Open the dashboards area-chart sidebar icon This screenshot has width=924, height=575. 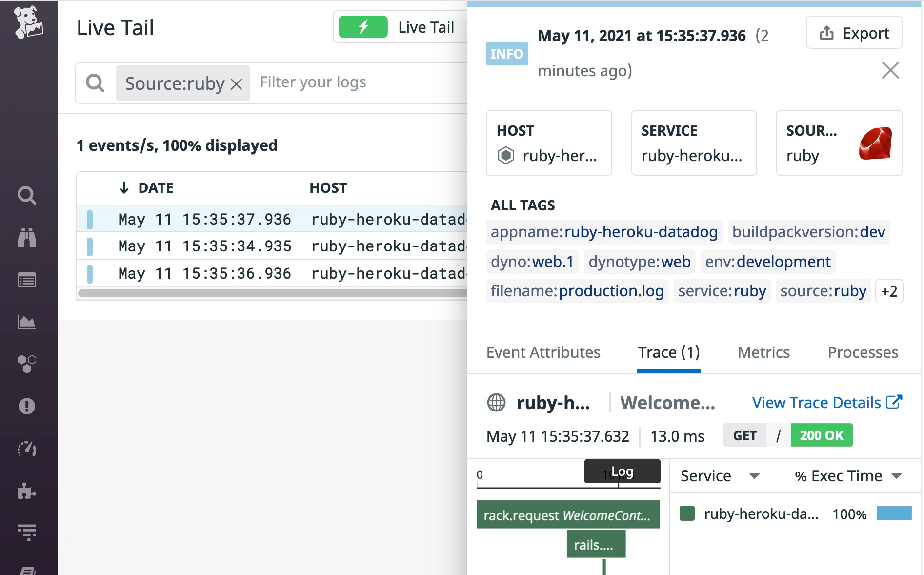(27, 322)
